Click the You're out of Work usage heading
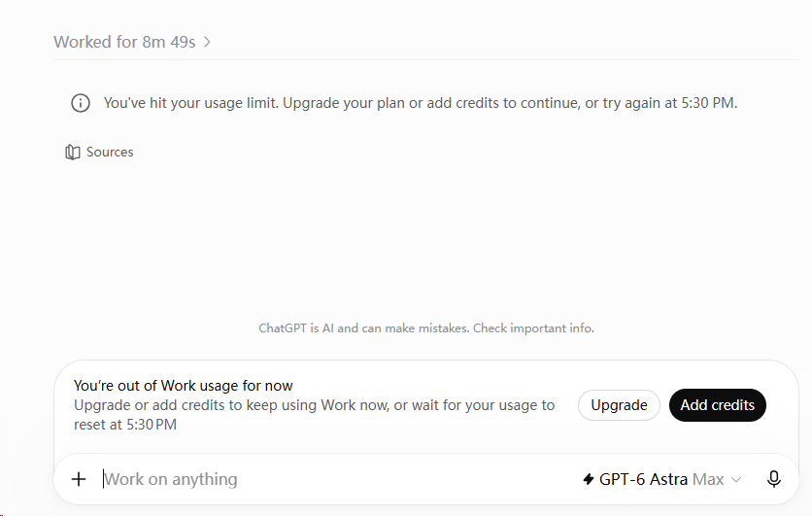 coord(184,386)
